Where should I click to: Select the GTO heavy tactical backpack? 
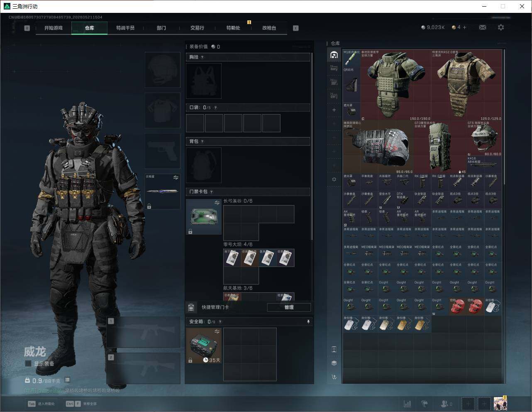[440, 147]
